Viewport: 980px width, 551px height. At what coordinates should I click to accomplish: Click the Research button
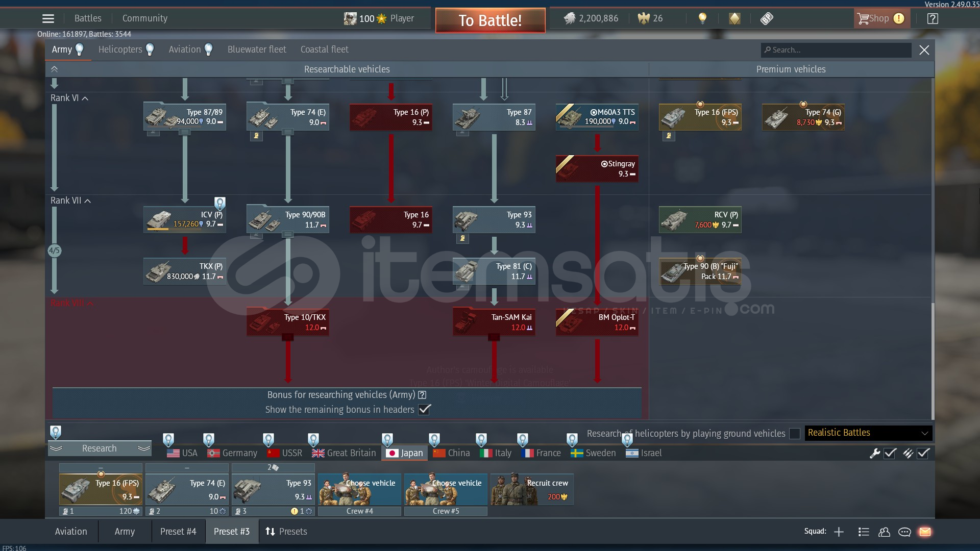[x=100, y=448]
